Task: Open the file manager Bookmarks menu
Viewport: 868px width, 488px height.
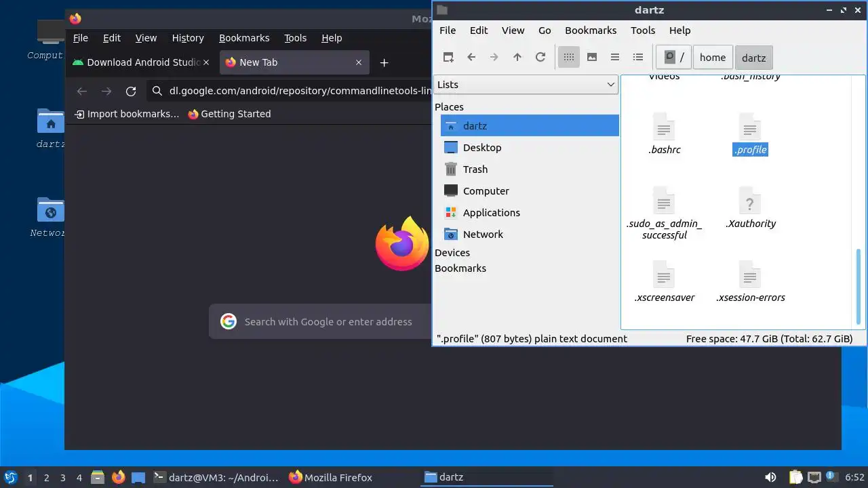Action: point(591,30)
